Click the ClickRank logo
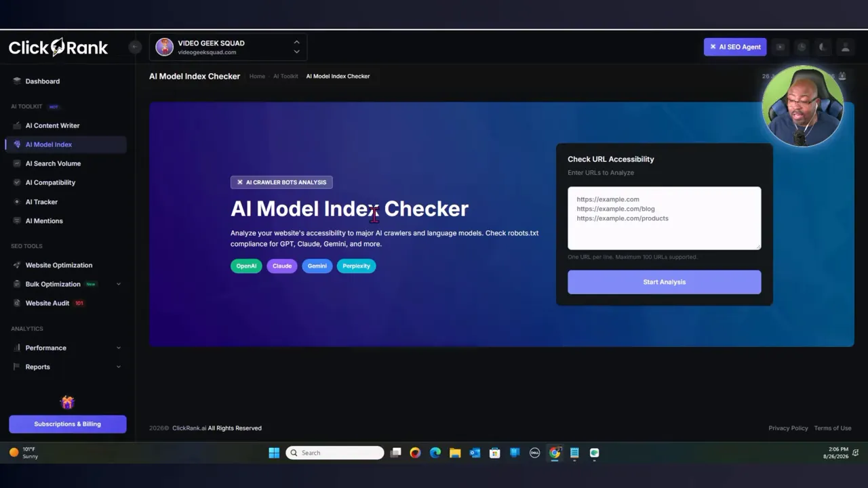868x488 pixels. [58, 47]
